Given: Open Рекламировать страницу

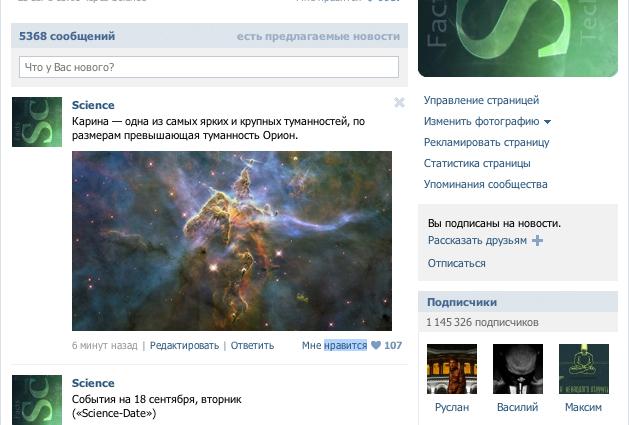Looking at the screenshot, I should point(487,142).
